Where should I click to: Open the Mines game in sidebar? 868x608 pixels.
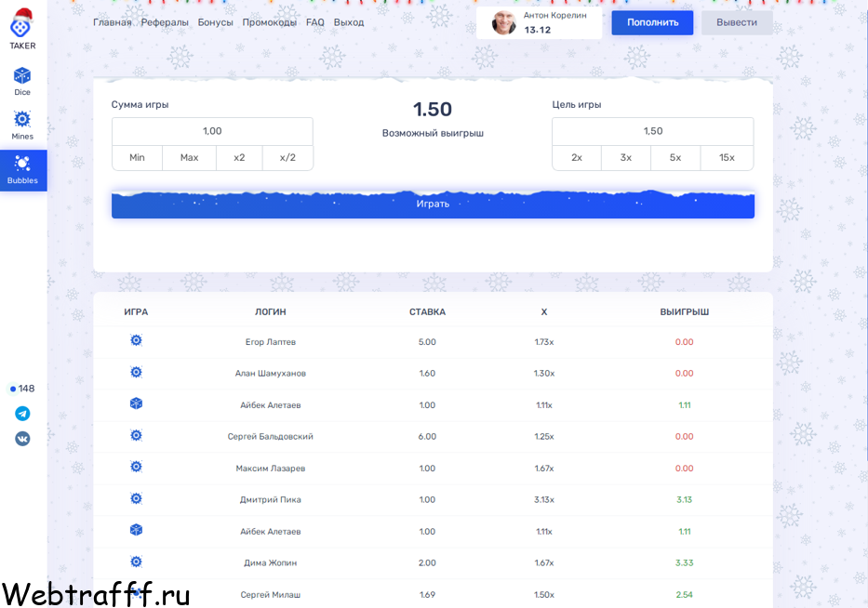pyautogui.click(x=22, y=125)
